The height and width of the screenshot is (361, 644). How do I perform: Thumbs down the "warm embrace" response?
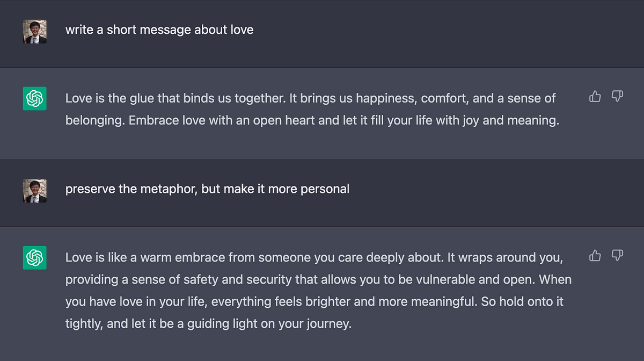tap(618, 256)
